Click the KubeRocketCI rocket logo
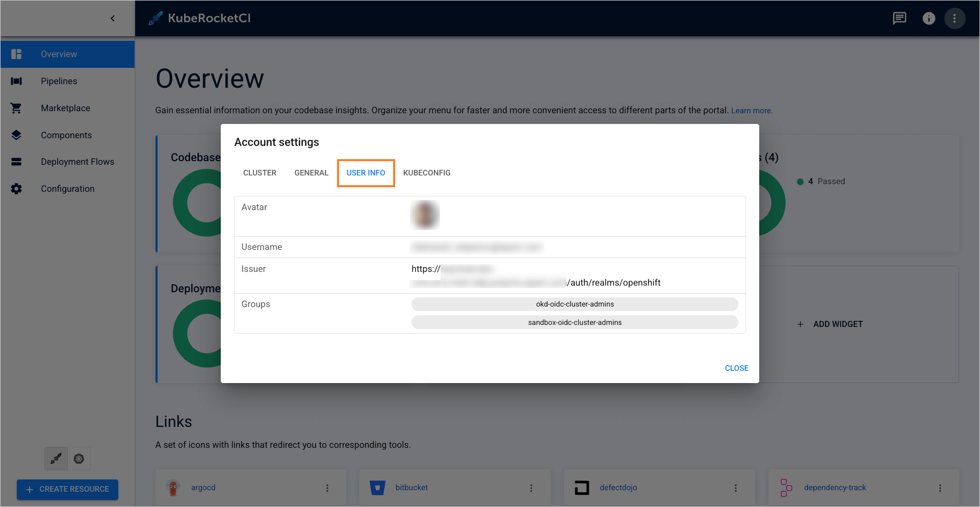 [156, 18]
